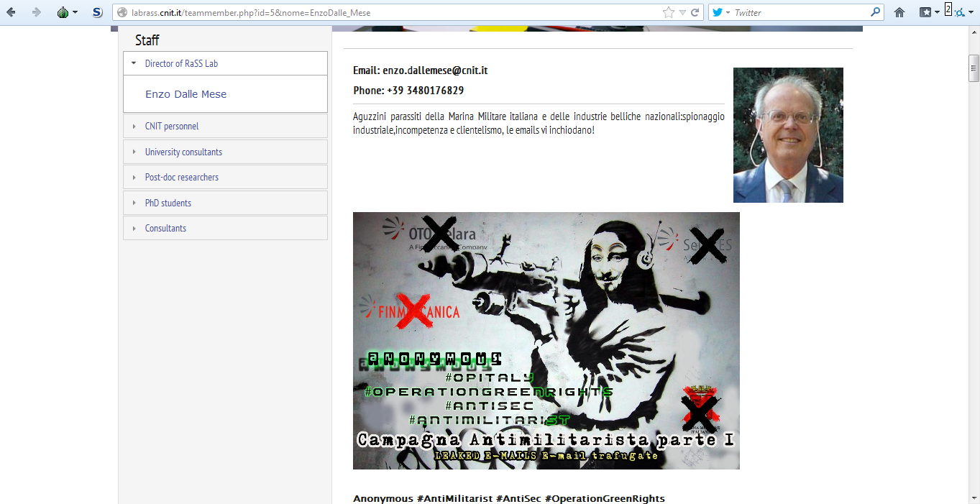Click the green onion Tor icon
The image size is (980, 504).
coord(63,12)
